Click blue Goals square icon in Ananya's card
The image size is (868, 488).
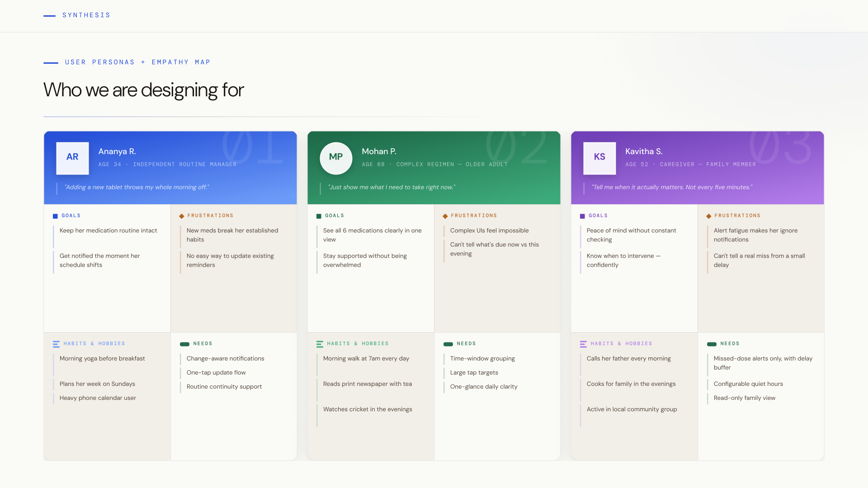click(x=55, y=216)
